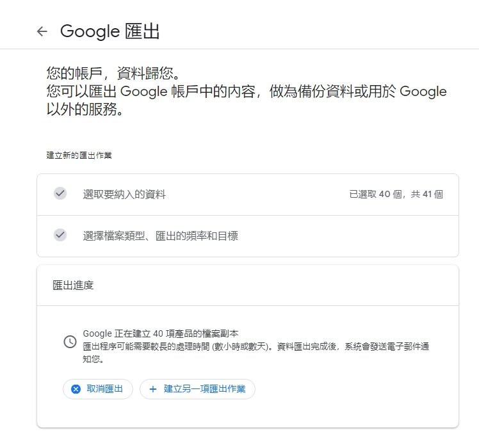Cancel the export with 取消匯出 button
The image size is (479, 448).
pyautogui.click(x=98, y=389)
